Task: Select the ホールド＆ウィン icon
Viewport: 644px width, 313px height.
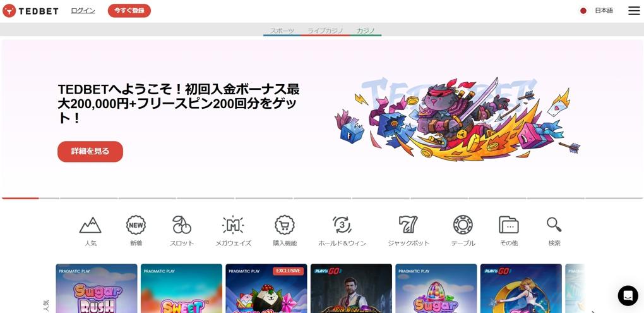Action: point(342,225)
